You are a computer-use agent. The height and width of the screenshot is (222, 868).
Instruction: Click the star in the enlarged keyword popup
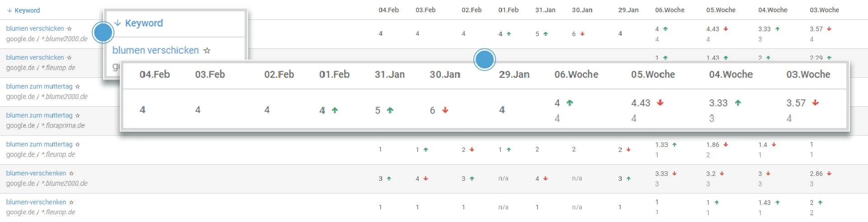point(207,51)
